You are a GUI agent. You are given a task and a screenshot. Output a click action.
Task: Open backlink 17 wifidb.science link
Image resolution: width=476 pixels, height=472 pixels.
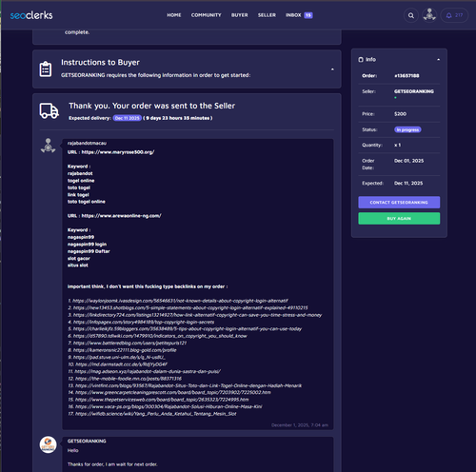156,414
